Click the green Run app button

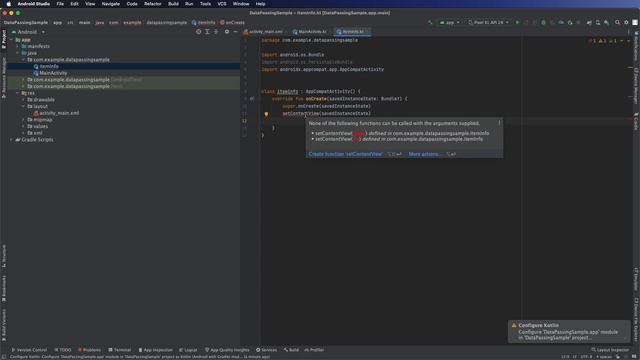tap(517, 22)
